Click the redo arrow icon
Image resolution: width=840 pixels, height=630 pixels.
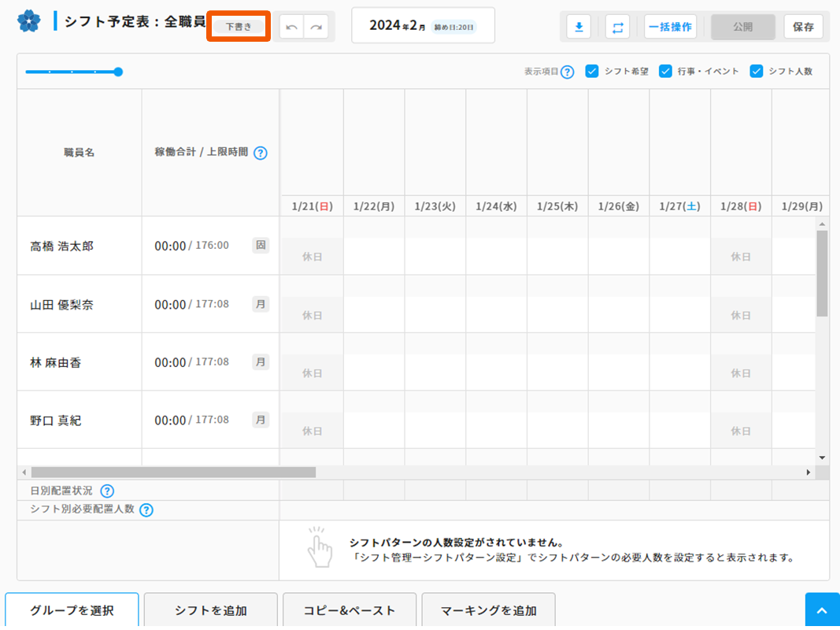316,27
